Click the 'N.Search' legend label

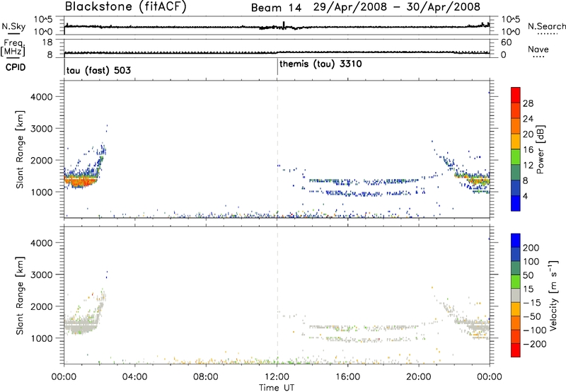coord(547,26)
